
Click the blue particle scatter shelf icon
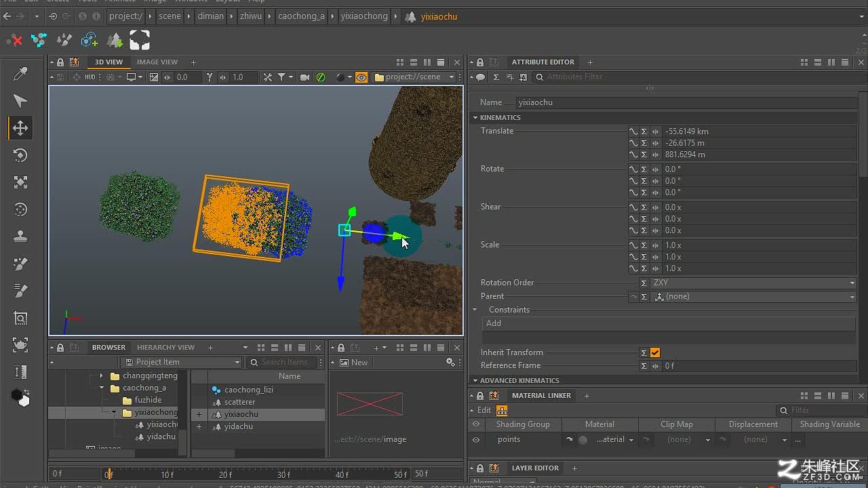pos(39,41)
